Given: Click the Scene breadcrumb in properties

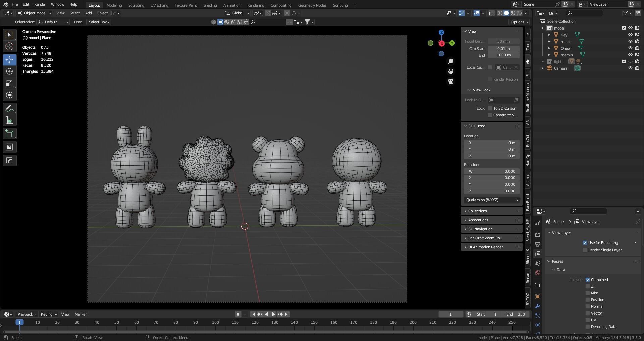Looking at the screenshot, I should pyautogui.click(x=555, y=222).
